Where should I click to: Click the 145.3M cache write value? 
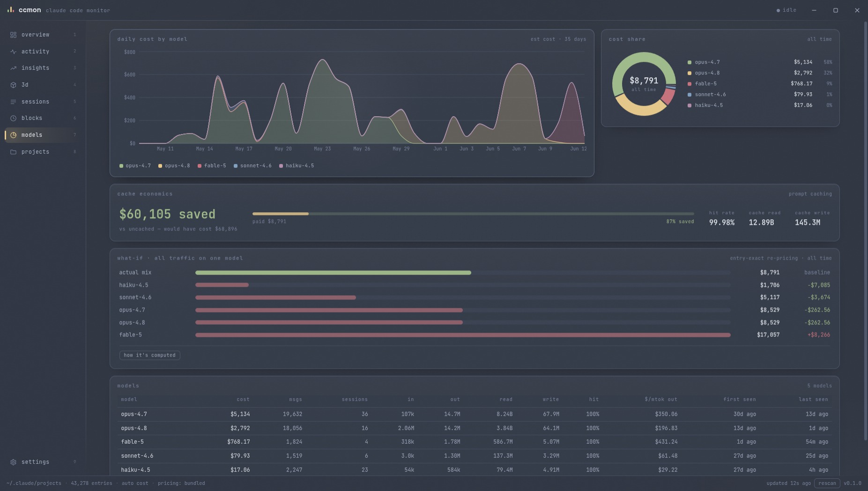pyautogui.click(x=808, y=223)
